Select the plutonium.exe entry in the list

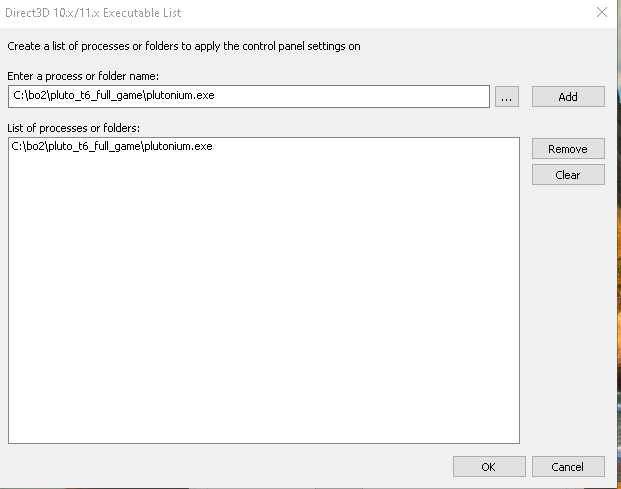click(x=112, y=147)
